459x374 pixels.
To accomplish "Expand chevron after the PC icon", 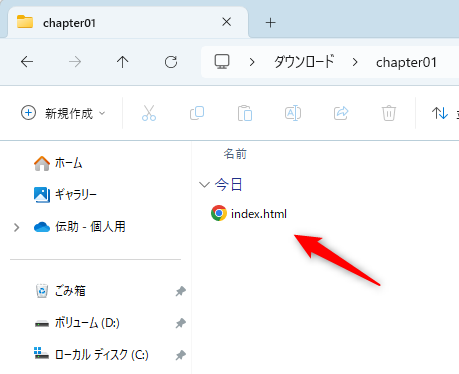I will pos(252,62).
